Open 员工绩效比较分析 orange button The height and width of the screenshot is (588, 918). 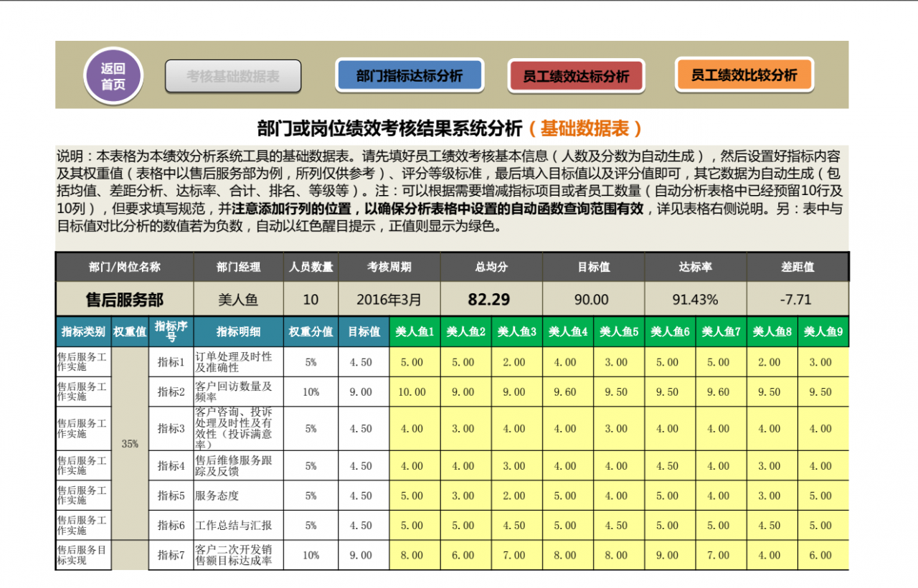pyautogui.click(x=744, y=75)
